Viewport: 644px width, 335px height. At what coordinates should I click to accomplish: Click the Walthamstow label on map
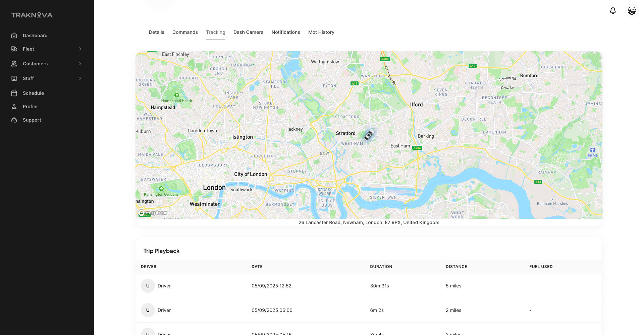point(325,62)
